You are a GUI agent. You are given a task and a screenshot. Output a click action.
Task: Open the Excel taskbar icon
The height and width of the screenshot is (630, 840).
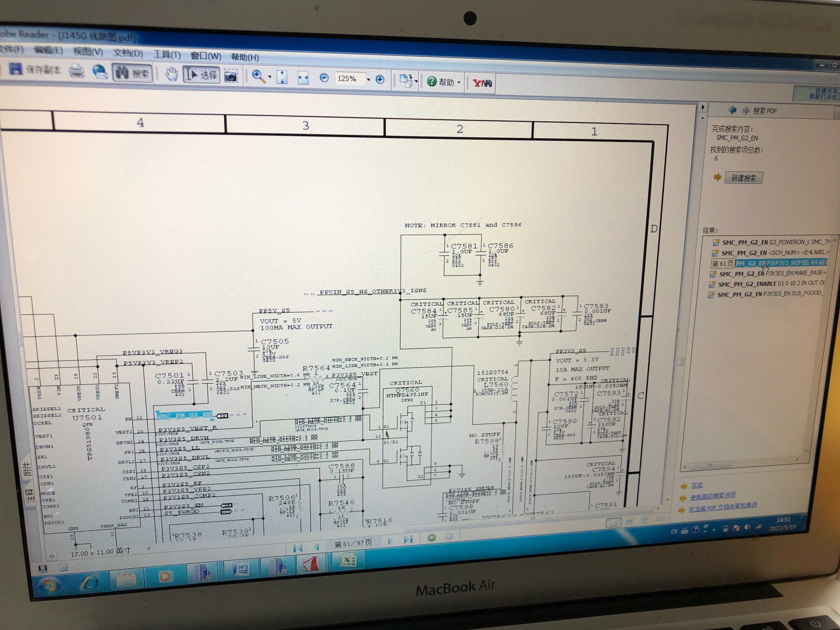(348, 560)
